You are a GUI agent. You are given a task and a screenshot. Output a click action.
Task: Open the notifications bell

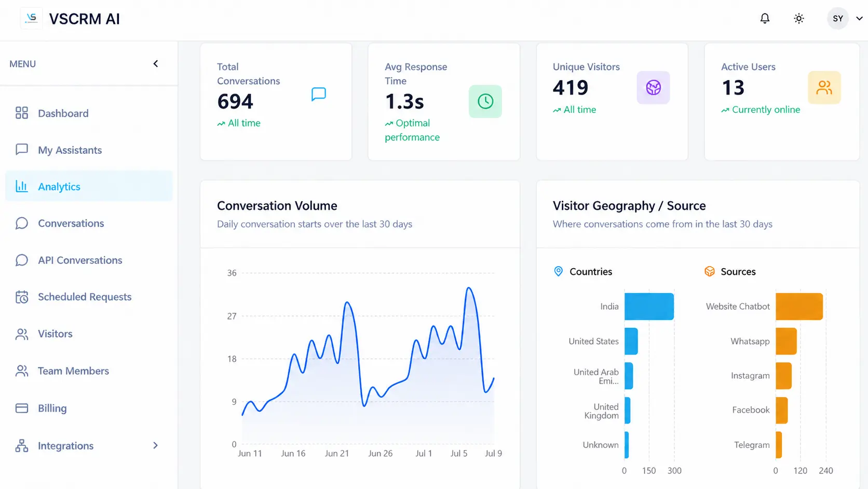click(x=765, y=19)
